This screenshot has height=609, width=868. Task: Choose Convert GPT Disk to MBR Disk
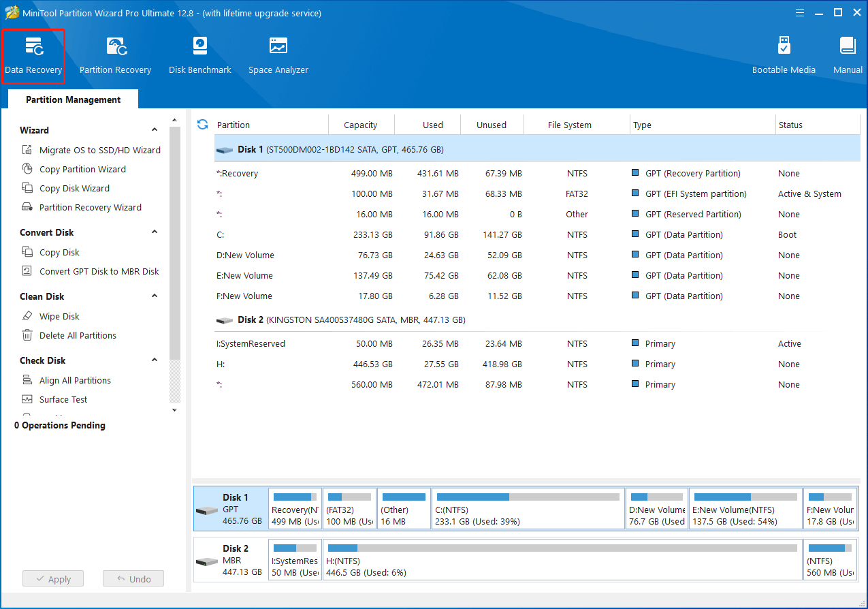[x=91, y=271]
